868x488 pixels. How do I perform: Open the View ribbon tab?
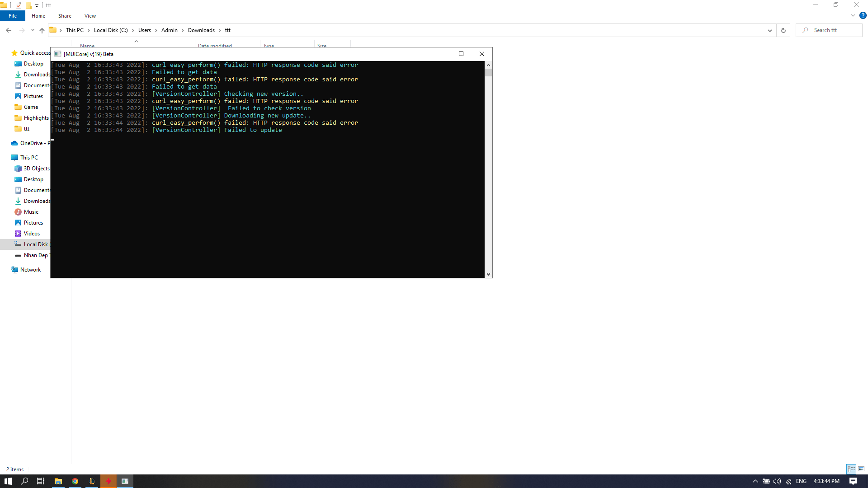tap(90, 16)
